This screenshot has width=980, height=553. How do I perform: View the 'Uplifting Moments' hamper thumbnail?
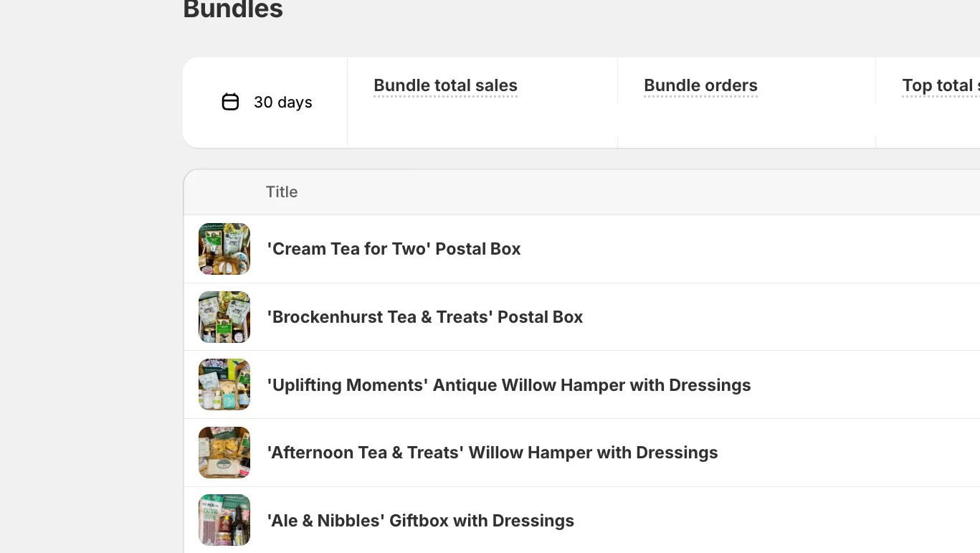click(x=224, y=384)
